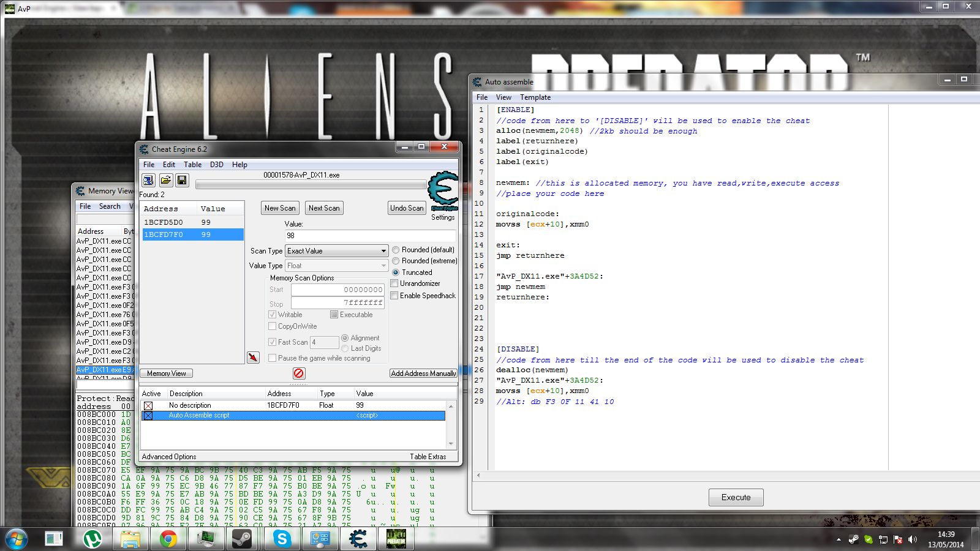
Task: Open the View menu in Auto assemble
Action: pos(503,97)
